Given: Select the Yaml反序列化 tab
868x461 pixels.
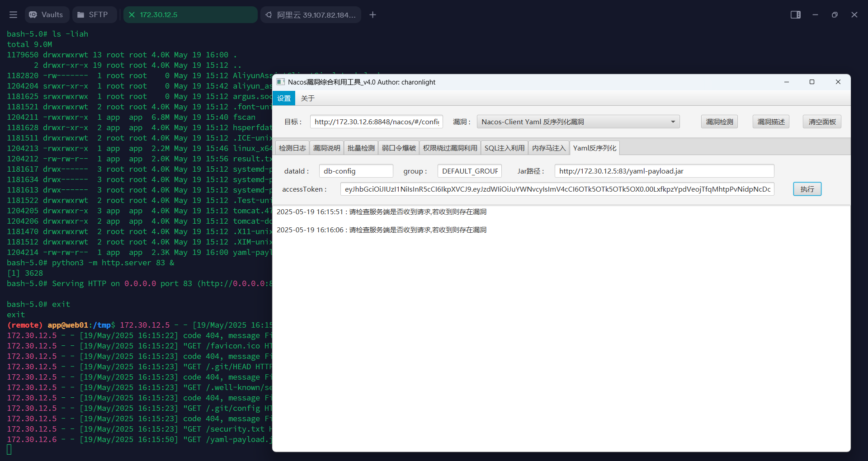Looking at the screenshot, I should pos(594,148).
